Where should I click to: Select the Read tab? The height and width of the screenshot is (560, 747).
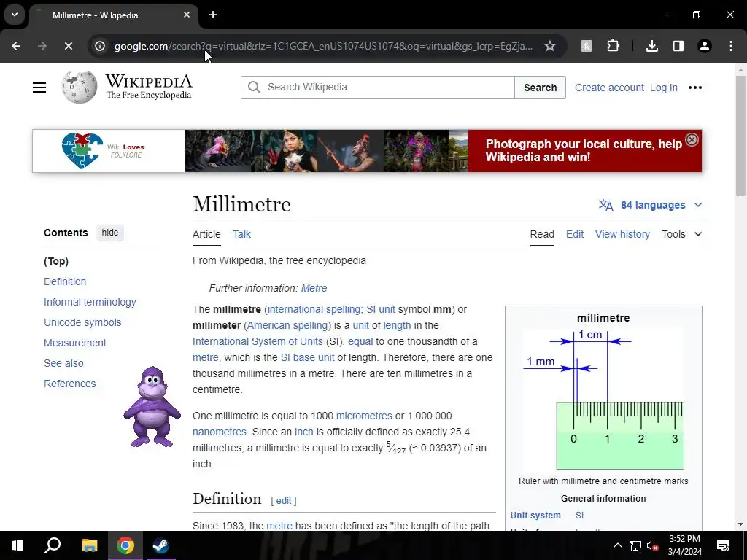pyautogui.click(x=542, y=234)
